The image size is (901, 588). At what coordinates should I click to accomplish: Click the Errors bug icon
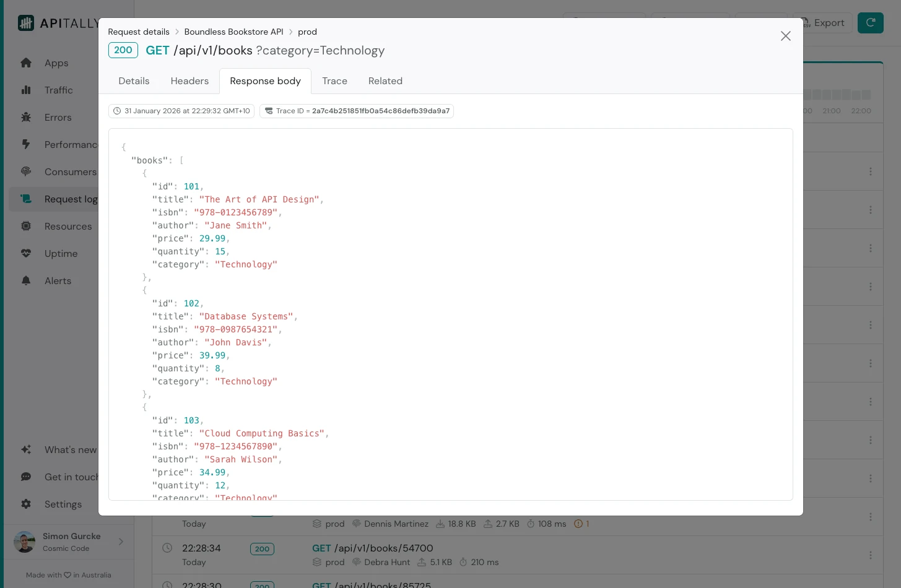click(26, 118)
